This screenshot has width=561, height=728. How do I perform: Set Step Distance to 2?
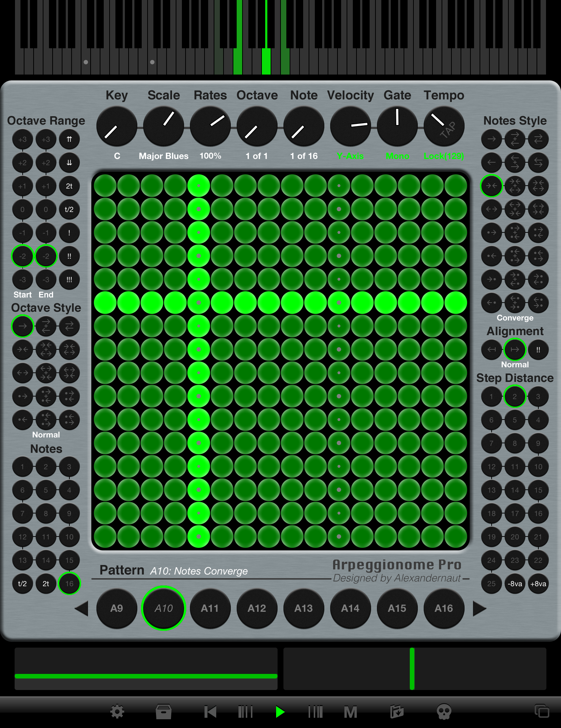[515, 397]
